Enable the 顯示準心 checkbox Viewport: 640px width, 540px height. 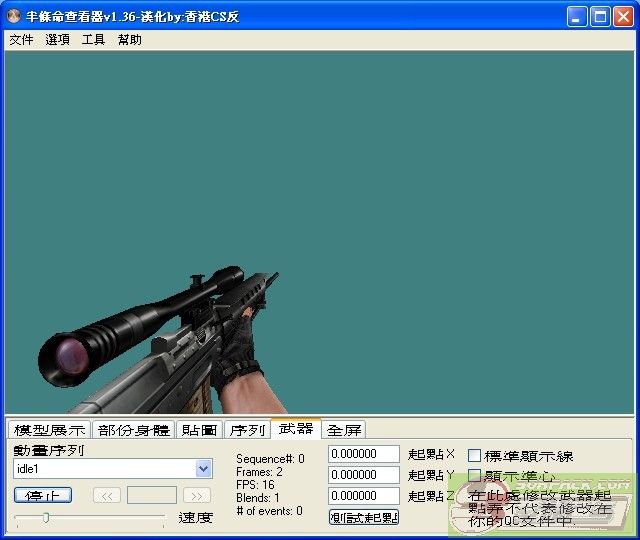[474, 475]
